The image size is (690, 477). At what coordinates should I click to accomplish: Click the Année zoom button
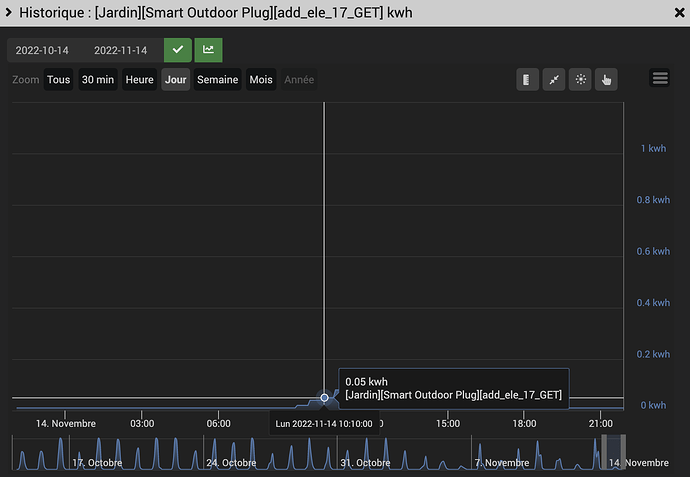(x=298, y=80)
